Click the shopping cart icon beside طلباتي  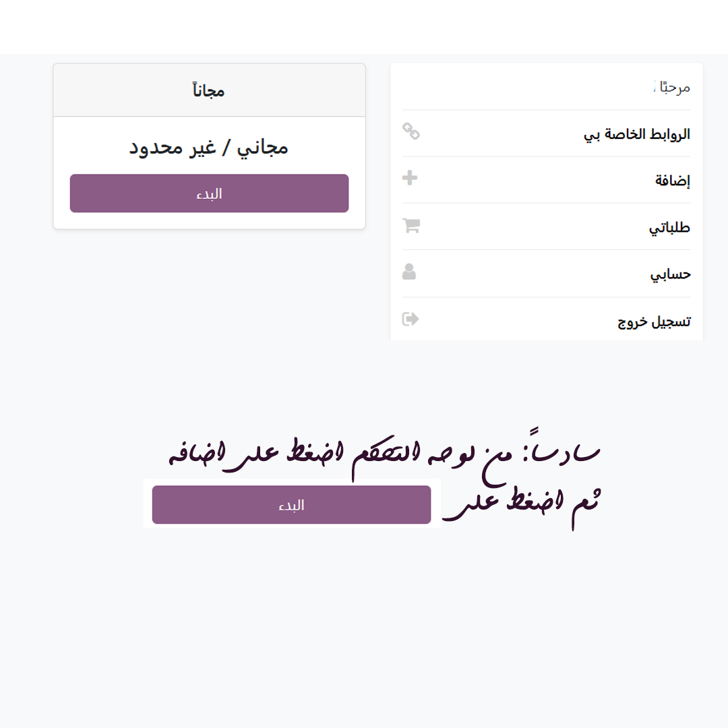(411, 225)
